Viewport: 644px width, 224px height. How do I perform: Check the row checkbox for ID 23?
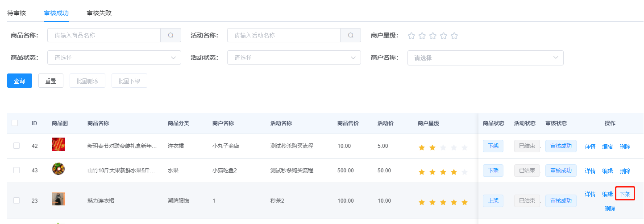[17, 200]
